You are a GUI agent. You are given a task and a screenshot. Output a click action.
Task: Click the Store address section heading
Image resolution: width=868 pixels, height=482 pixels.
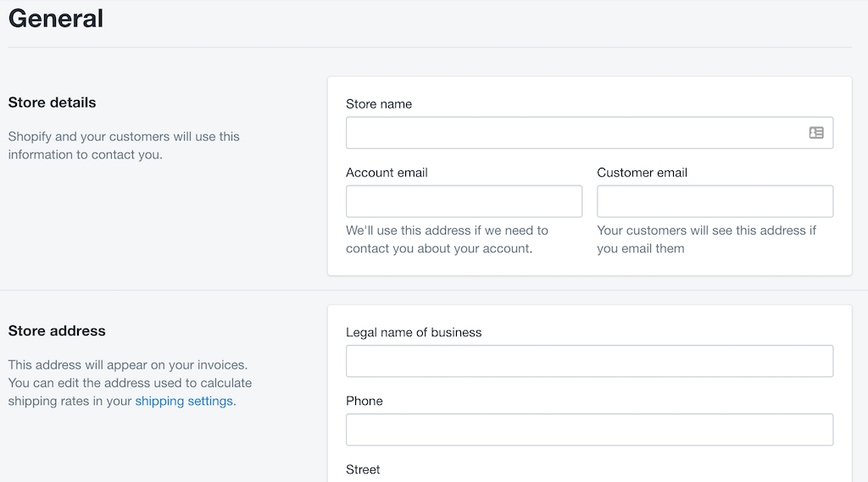pyautogui.click(x=57, y=331)
